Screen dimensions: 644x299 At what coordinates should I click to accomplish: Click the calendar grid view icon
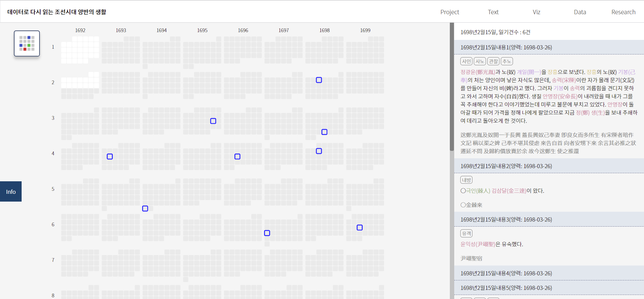(27, 43)
